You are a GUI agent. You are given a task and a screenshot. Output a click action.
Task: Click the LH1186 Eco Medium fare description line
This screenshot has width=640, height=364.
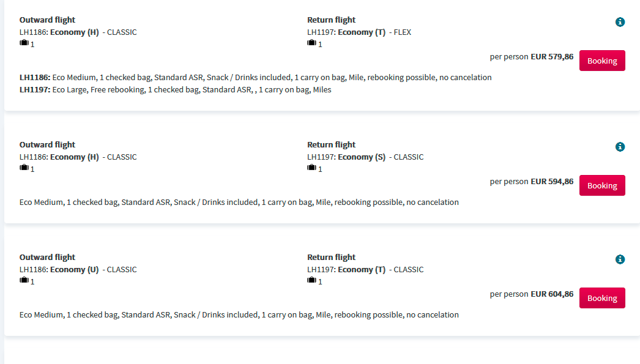(x=256, y=78)
